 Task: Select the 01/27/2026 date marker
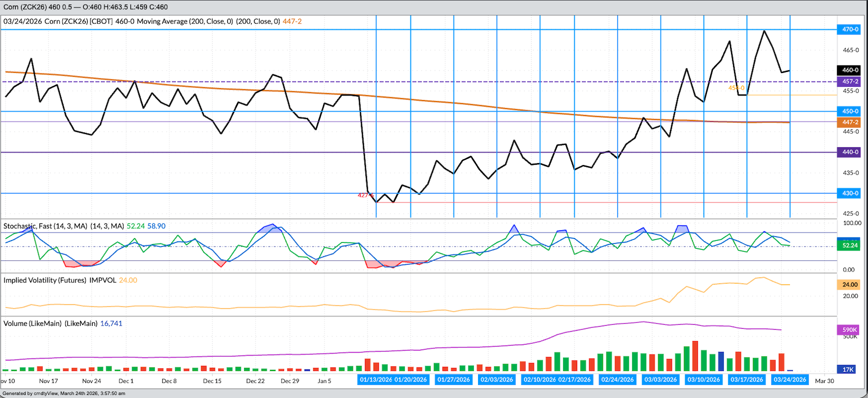(x=453, y=380)
